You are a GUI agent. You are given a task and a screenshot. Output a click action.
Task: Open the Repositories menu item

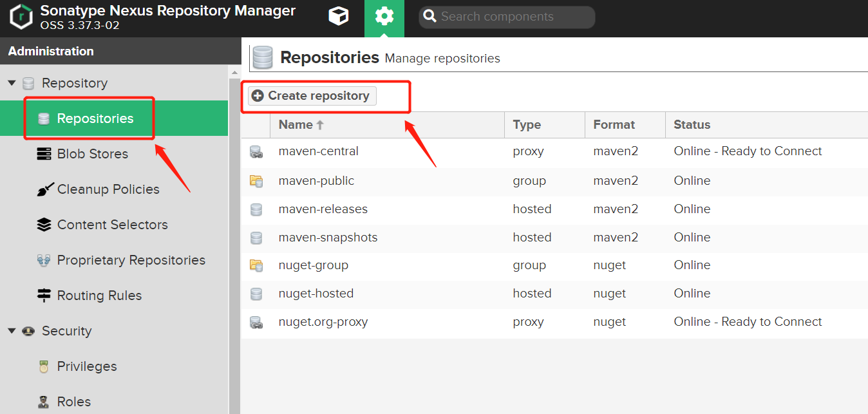point(114,118)
